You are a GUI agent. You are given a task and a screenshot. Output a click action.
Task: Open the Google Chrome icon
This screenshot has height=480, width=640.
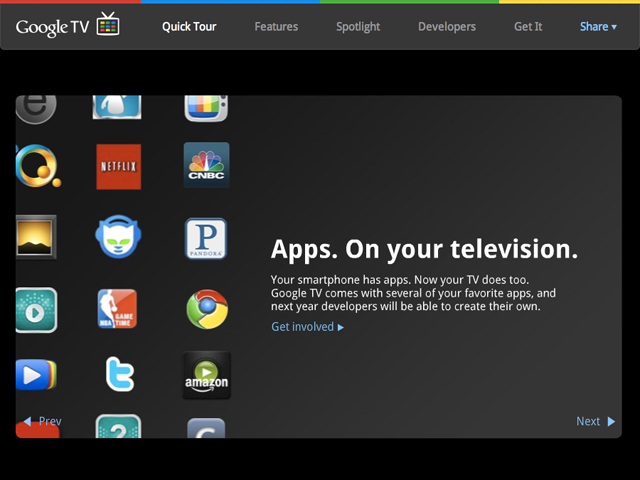(207, 309)
